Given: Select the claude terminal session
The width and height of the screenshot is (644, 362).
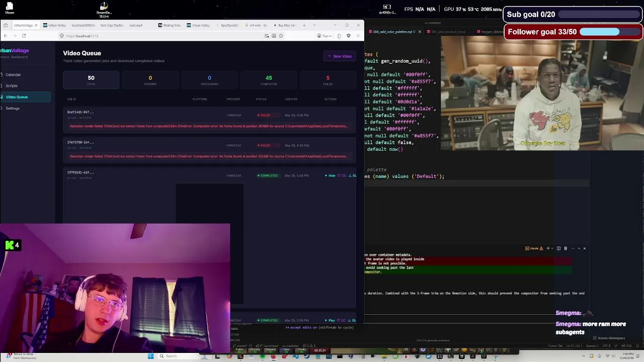Looking at the screenshot, I should click(534, 248).
